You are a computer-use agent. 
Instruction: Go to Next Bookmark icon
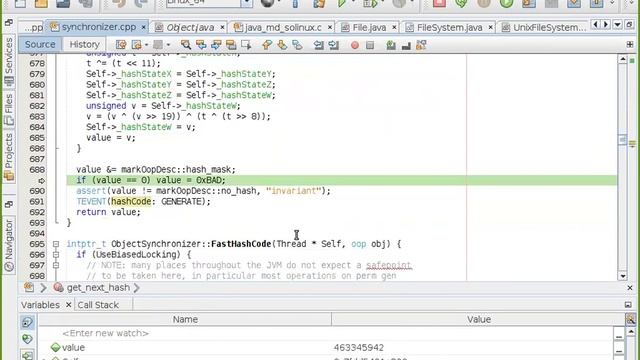click(282, 44)
